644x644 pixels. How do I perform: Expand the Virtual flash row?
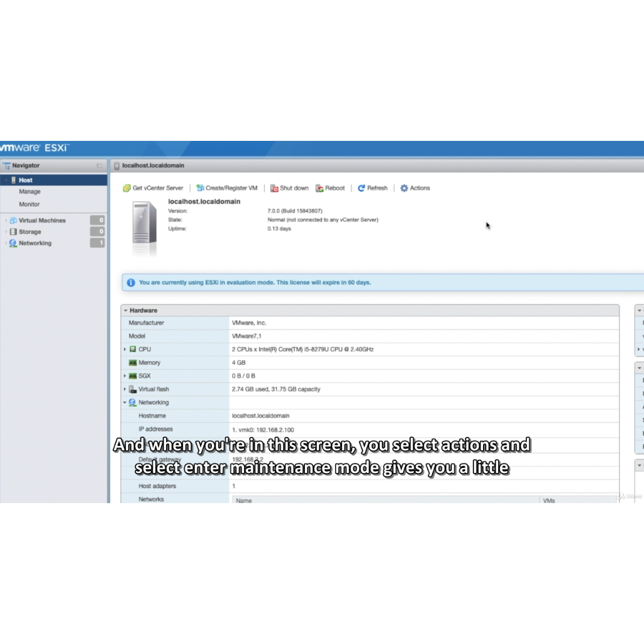tap(125, 389)
